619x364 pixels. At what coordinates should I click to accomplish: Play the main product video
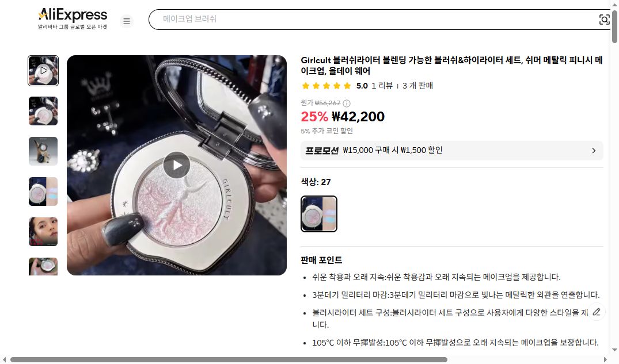click(177, 164)
